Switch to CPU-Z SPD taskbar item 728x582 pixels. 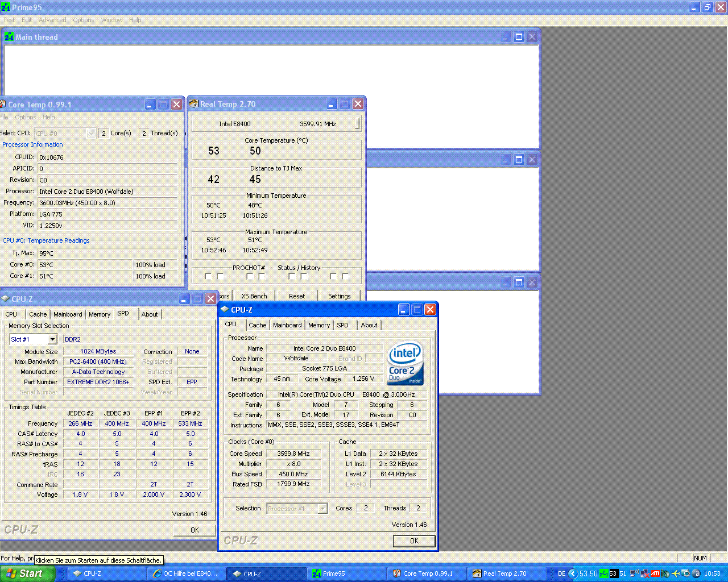(x=106, y=573)
